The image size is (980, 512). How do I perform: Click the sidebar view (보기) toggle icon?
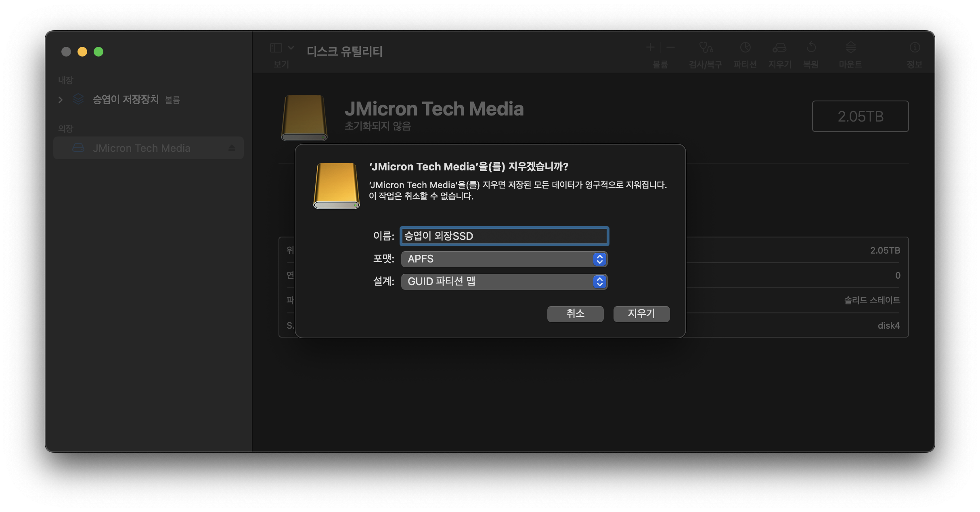point(276,48)
